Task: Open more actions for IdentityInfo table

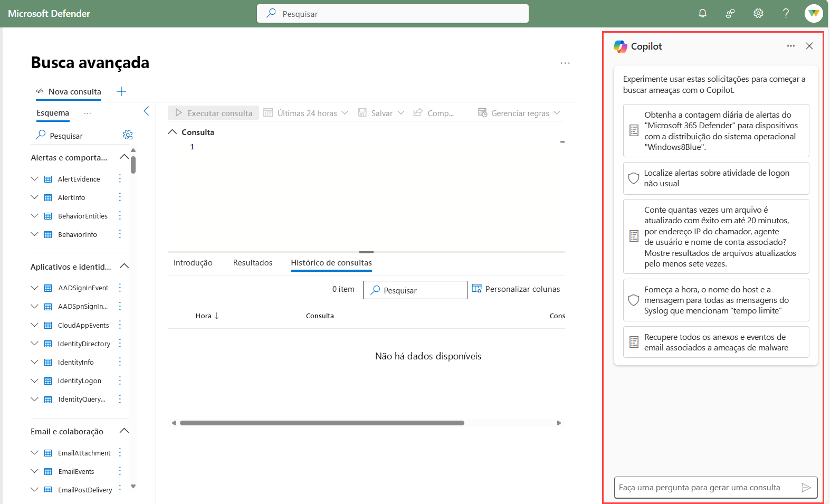Action: [120, 362]
